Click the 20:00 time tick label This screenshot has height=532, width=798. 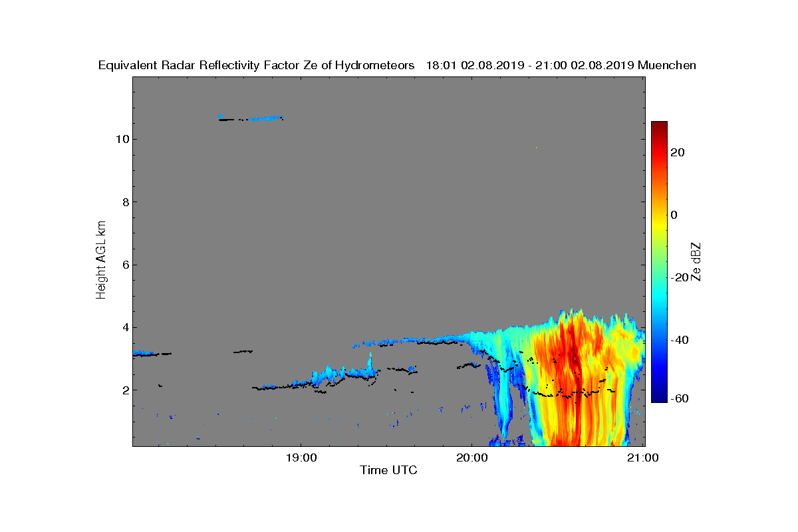coord(472,458)
